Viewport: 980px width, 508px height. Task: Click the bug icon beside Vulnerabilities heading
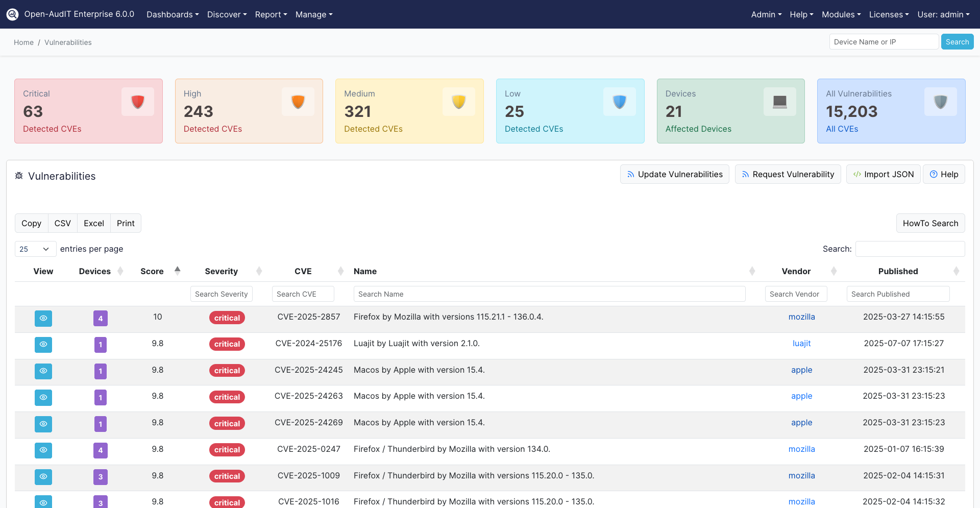tap(19, 176)
